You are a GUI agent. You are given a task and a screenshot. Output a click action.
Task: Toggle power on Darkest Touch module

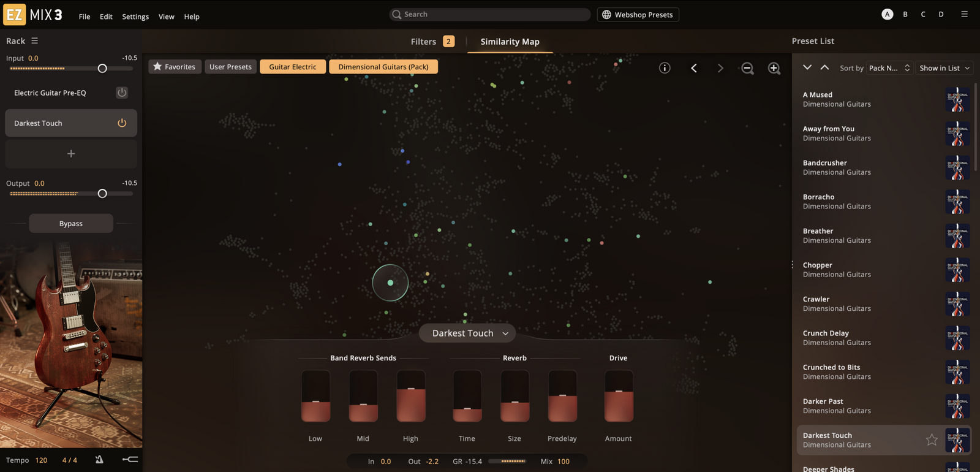[x=122, y=123]
